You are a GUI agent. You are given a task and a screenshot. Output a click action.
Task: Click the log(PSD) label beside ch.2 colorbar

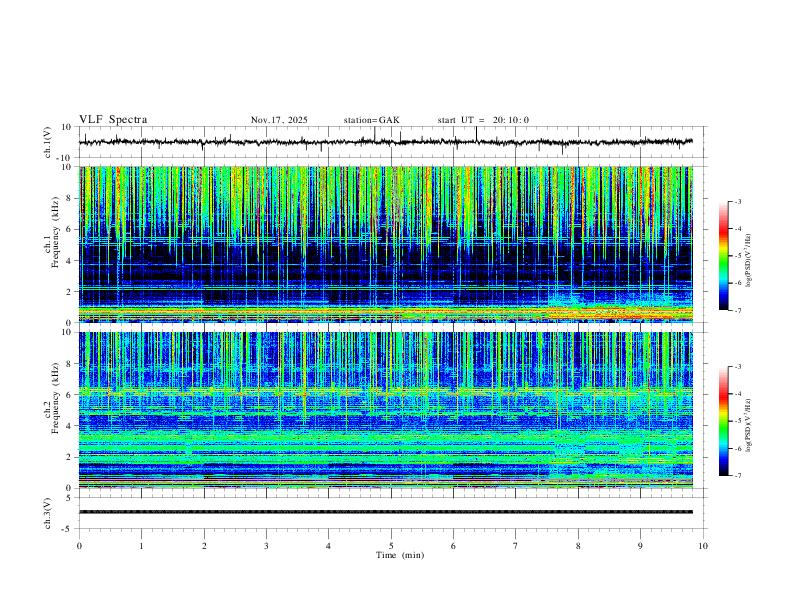(x=749, y=425)
